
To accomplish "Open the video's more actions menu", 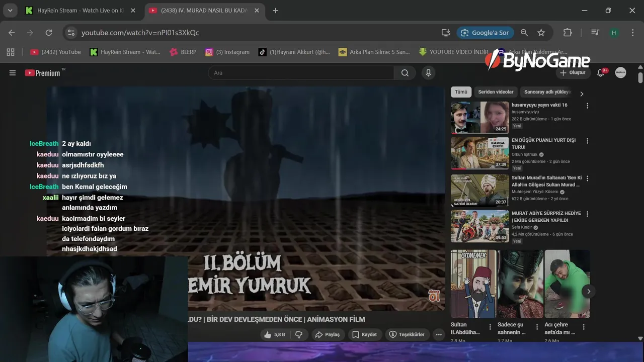I will 439,334.
